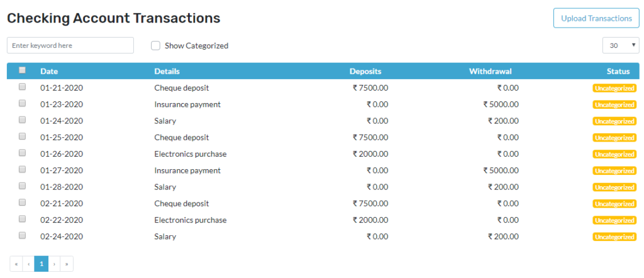The width and height of the screenshot is (644, 278).
Task: Select the 01-23-2020 Insurance payment row checkbox
Action: 22,103
